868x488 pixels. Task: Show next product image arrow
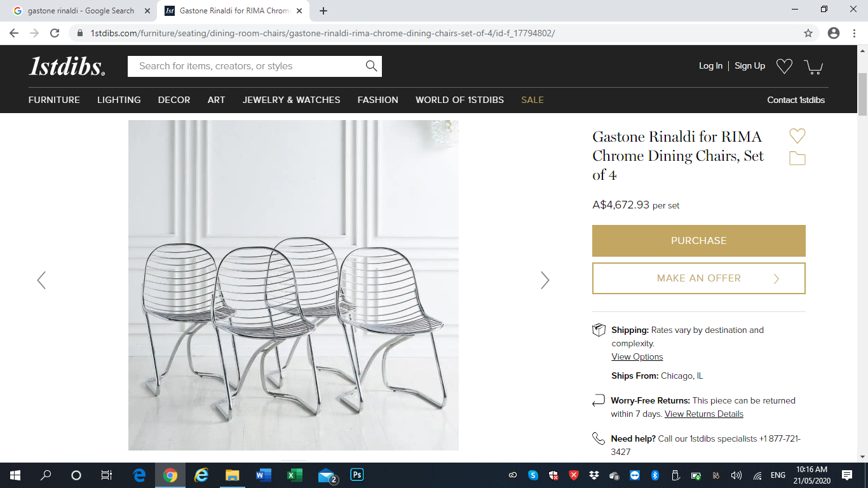click(x=545, y=280)
